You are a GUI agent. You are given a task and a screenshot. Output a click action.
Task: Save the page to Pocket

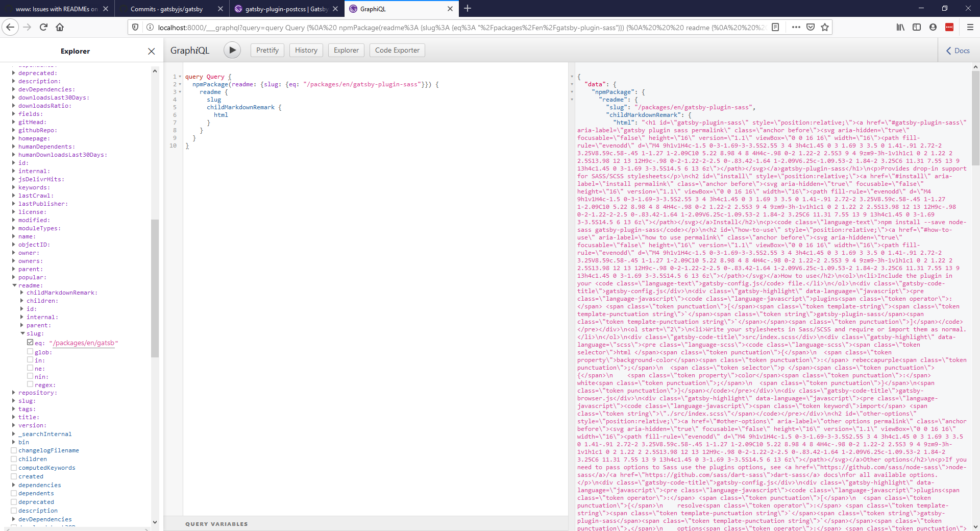pyautogui.click(x=811, y=27)
